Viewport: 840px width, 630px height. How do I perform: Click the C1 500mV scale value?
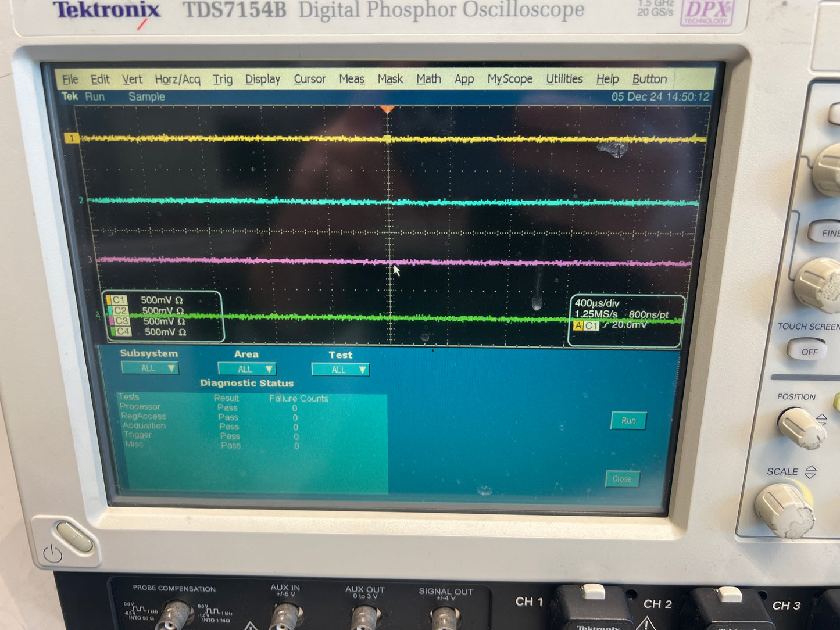[x=162, y=300]
